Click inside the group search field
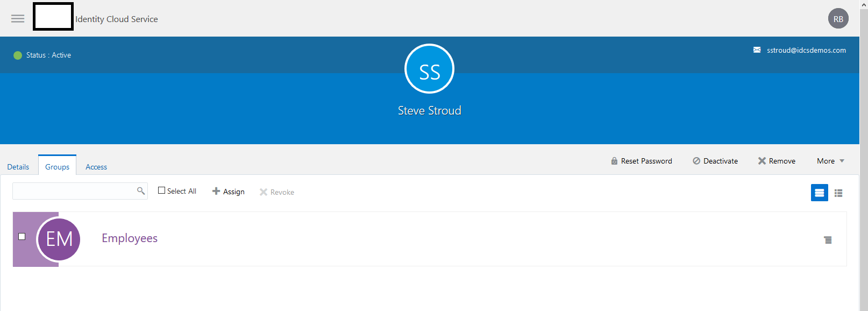The width and height of the screenshot is (868, 311). click(x=74, y=191)
